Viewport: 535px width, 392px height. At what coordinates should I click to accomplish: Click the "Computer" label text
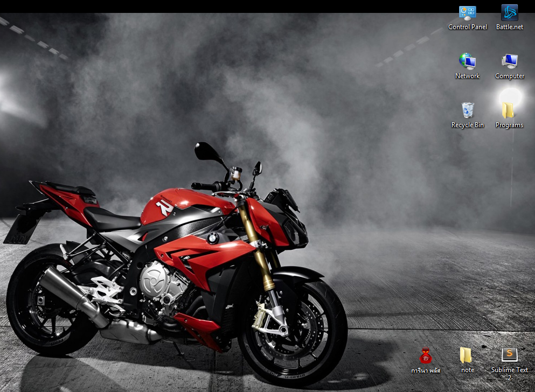(510, 76)
